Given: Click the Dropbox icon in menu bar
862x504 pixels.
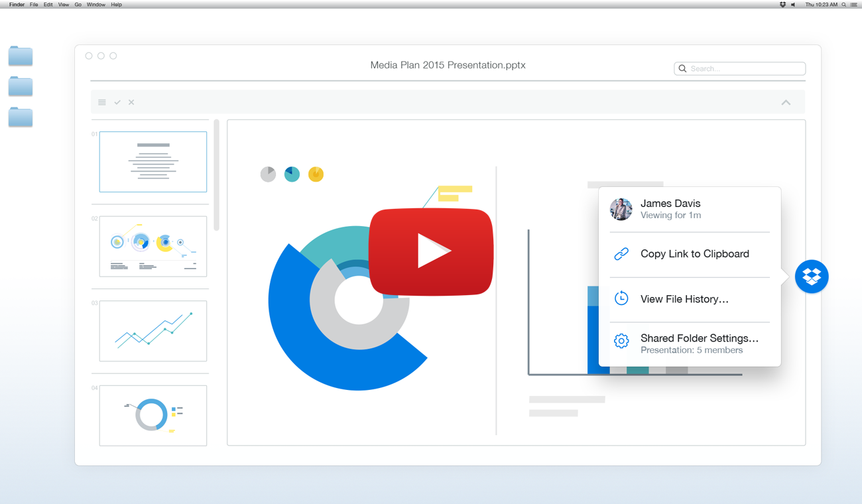Looking at the screenshot, I should (782, 5).
